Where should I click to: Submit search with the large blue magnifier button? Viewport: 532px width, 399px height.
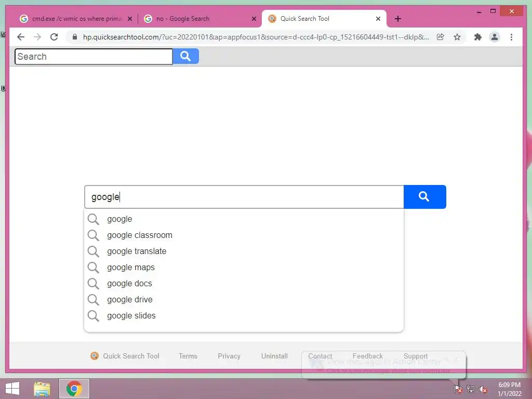coord(425,197)
